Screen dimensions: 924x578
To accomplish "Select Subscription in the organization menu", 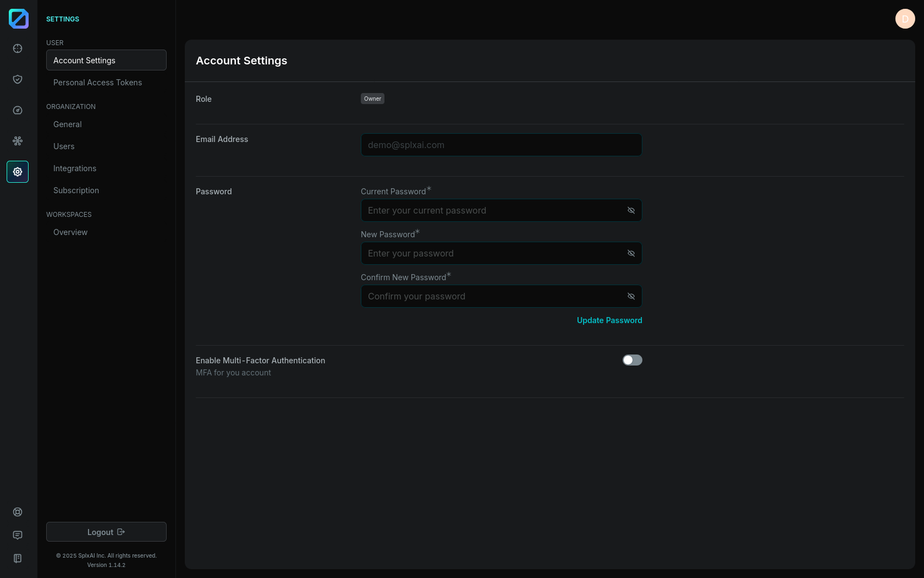I will point(76,190).
